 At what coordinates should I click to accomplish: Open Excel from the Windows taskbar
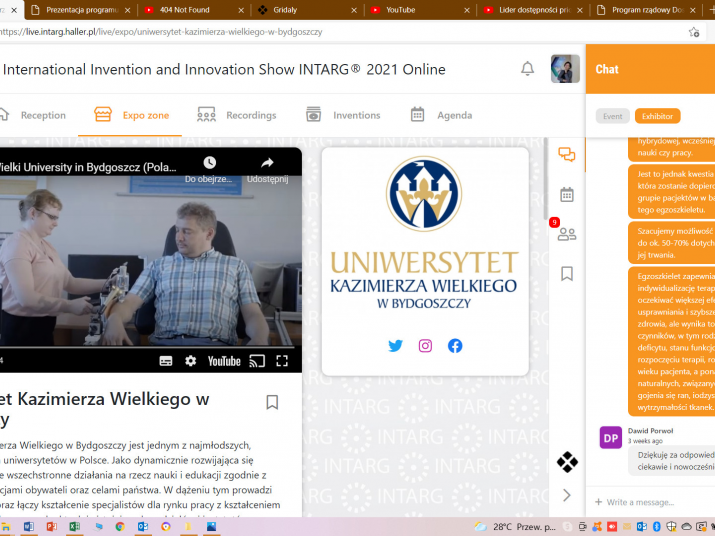74,527
